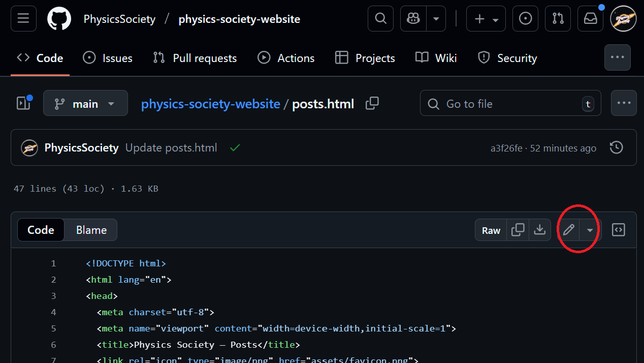
Task: Open the symbols panel icon
Action: coord(618,230)
